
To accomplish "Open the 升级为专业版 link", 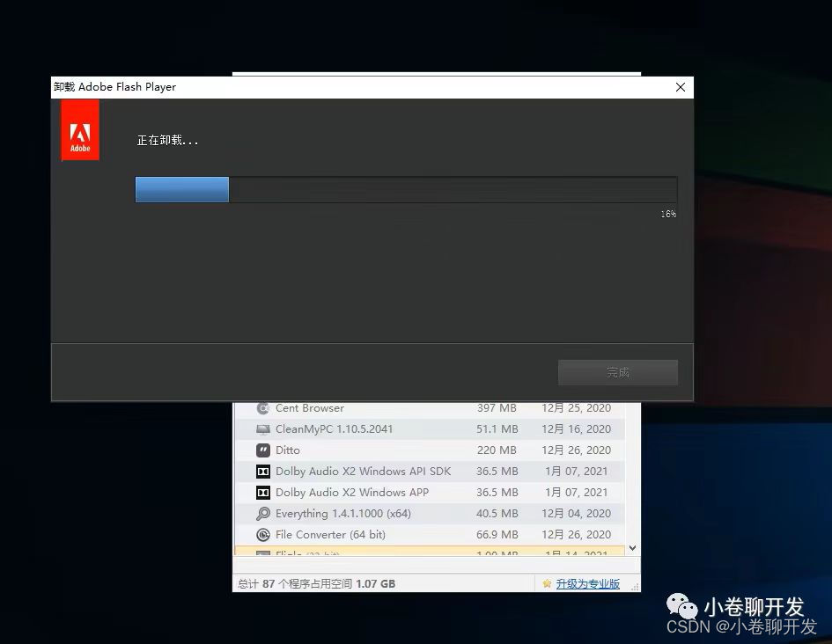I will pyautogui.click(x=587, y=584).
